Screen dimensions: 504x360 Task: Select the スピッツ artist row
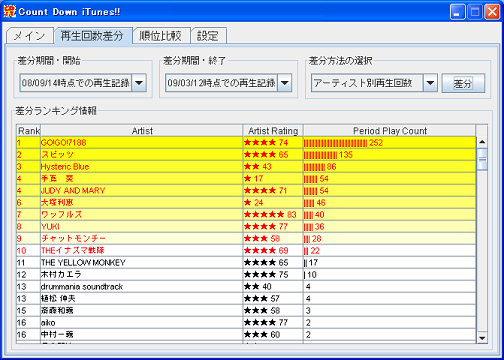246,155
